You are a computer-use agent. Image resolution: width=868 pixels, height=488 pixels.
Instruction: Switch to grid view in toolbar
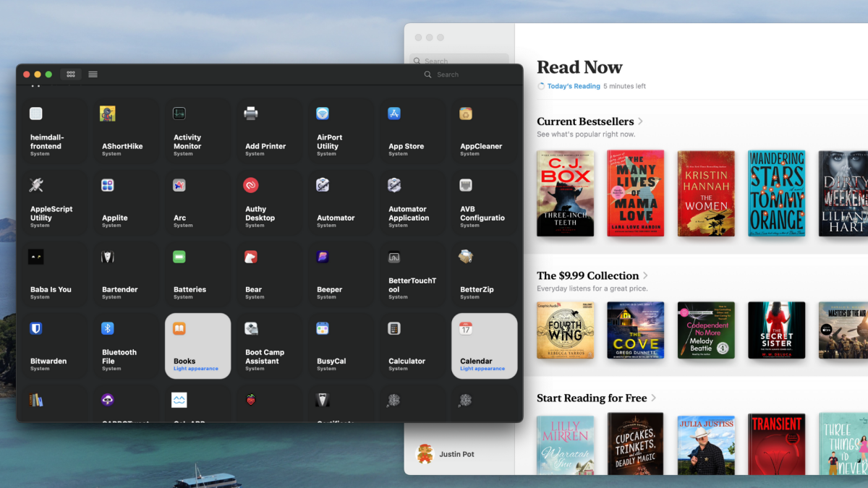point(71,74)
